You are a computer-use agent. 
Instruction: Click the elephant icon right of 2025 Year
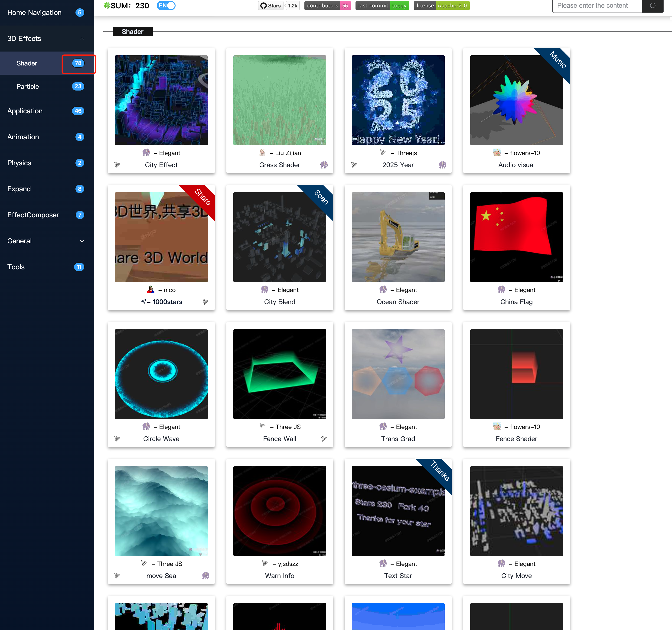coord(443,165)
